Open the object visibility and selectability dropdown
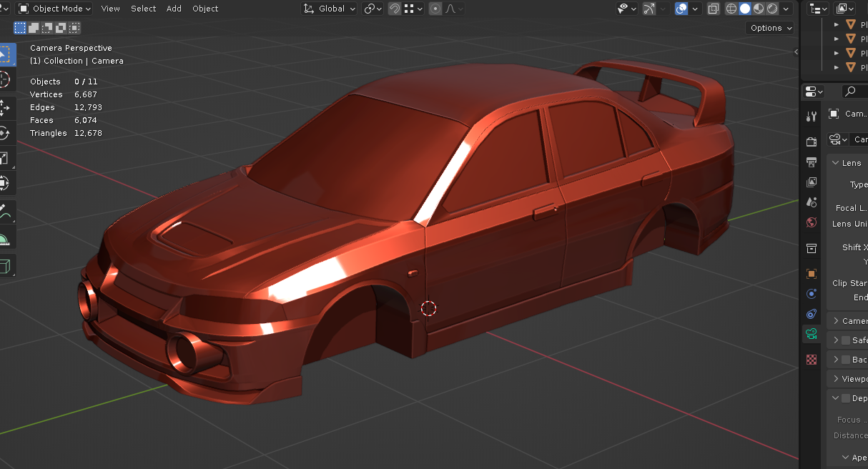Screen dimensions: 868x469 pos(627,9)
